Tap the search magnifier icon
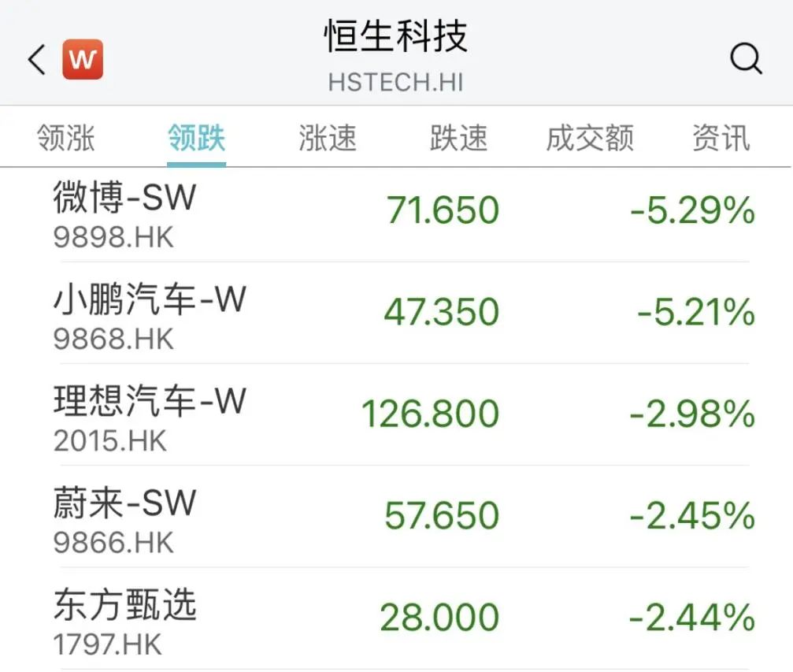 [745, 59]
